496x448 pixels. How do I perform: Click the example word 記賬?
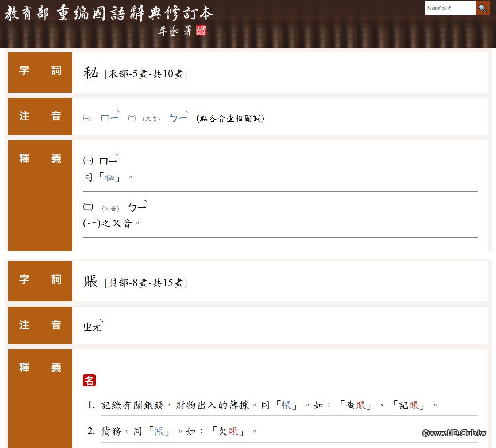tap(409, 405)
